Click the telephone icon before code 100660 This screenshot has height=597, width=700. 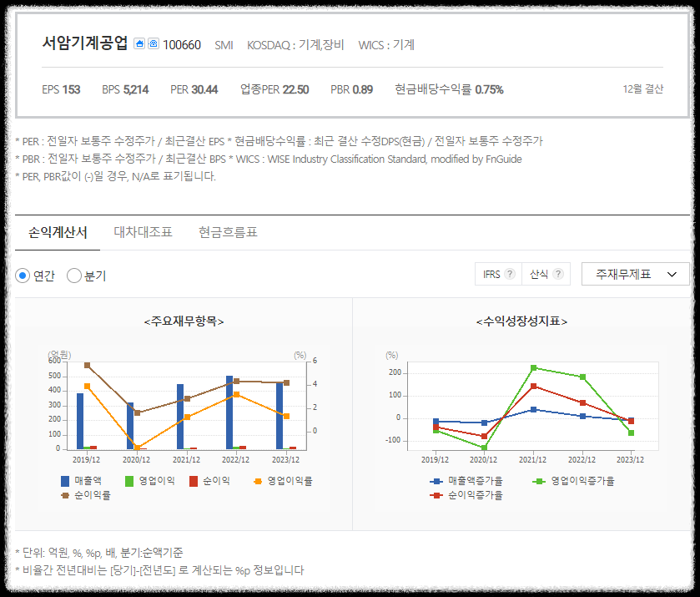point(154,43)
